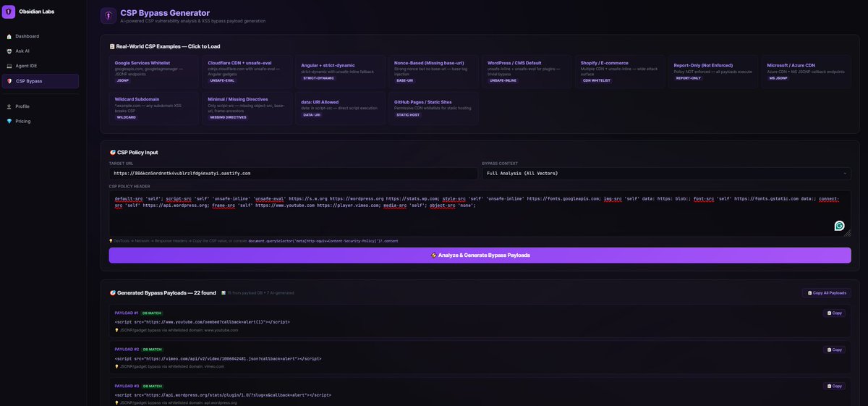Click inside the CSP Policy Header textarea
The height and width of the screenshot is (406, 868).
pyautogui.click(x=480, y=213)
